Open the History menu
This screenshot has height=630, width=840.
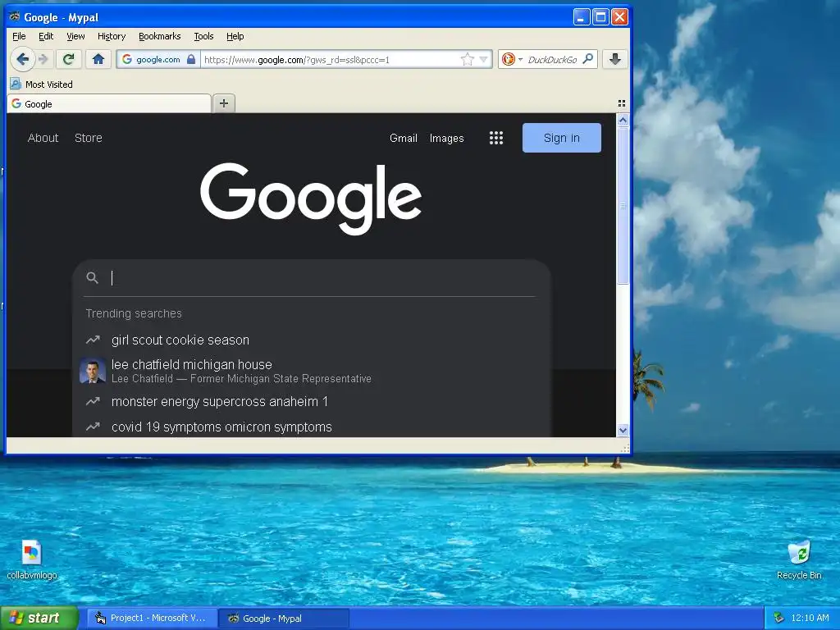pos(112,36)
